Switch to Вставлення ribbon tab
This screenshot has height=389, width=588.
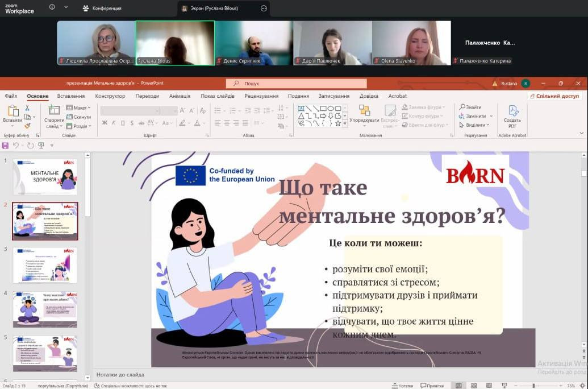click(71, 96)
